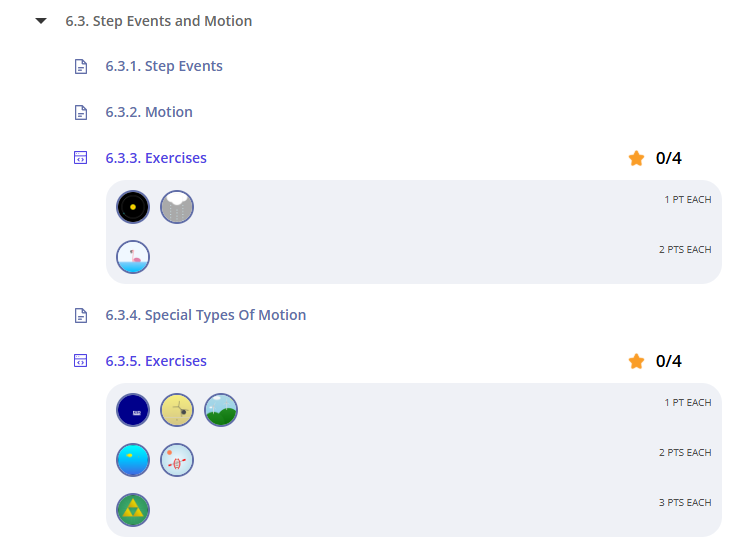This screenshot has width=740, height=545.
Task: Click the code icon beside 6.3.3. Exercises
Action: coord(82,158)
